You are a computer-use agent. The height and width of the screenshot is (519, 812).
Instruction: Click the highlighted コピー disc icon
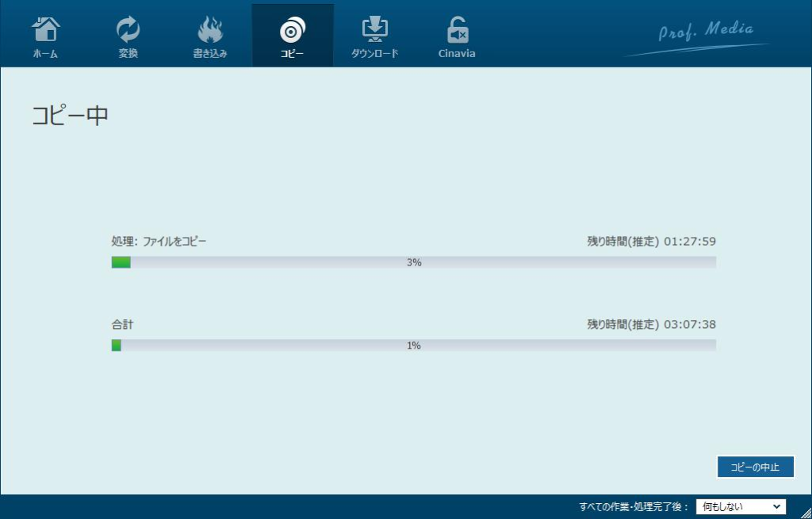(292, 32)
